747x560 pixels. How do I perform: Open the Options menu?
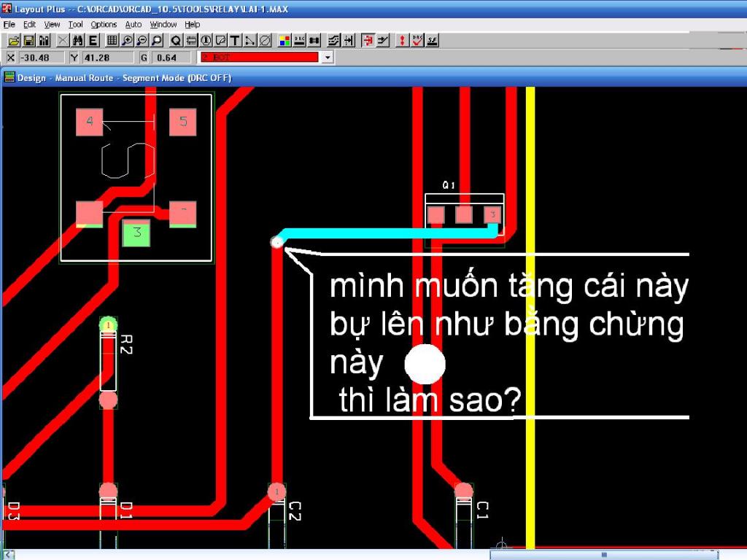[104, 24]
